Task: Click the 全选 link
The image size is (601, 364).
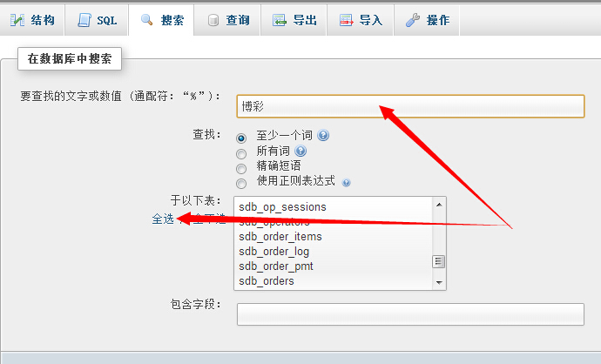Action: coord(163,219)
